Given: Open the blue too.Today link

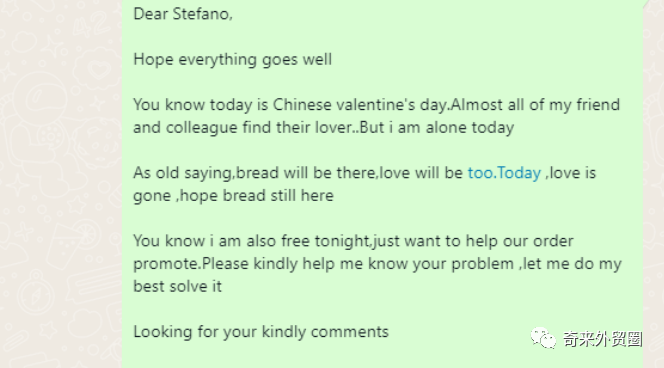Looking at the screenshot, I should coord(504,173).
